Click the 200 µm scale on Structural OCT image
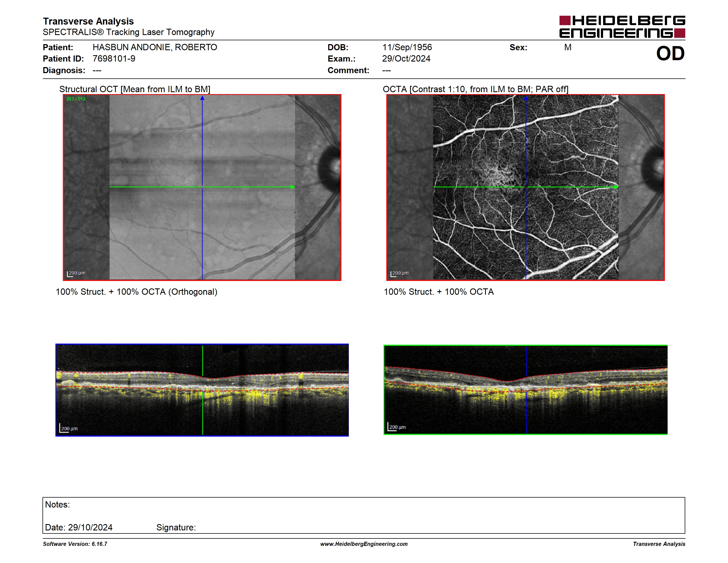728x563 pixels. click(76, 273)
